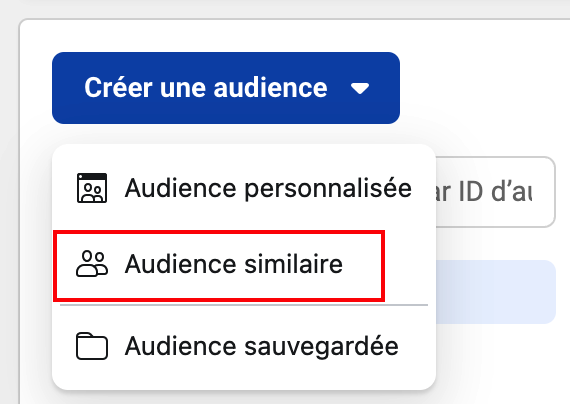
Task: Click the word "personnalisée" in first menu item
Action: (x=328, y=189)
